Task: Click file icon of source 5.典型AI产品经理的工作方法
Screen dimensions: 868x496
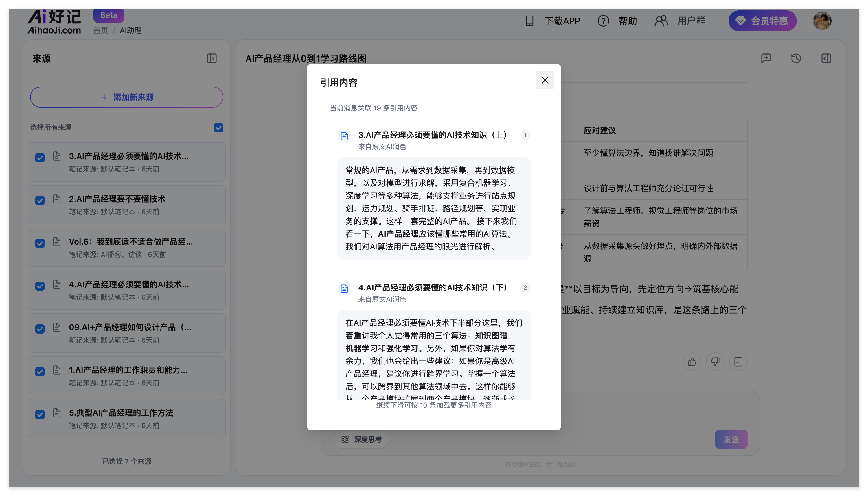Action: (x=57, y=413)
